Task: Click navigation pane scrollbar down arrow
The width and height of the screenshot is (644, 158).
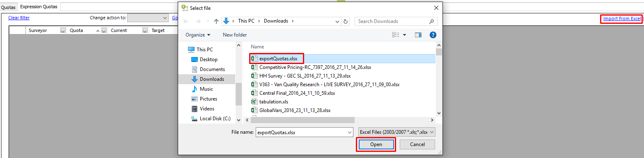Action: pyautogui.click(x=239, y=120)
